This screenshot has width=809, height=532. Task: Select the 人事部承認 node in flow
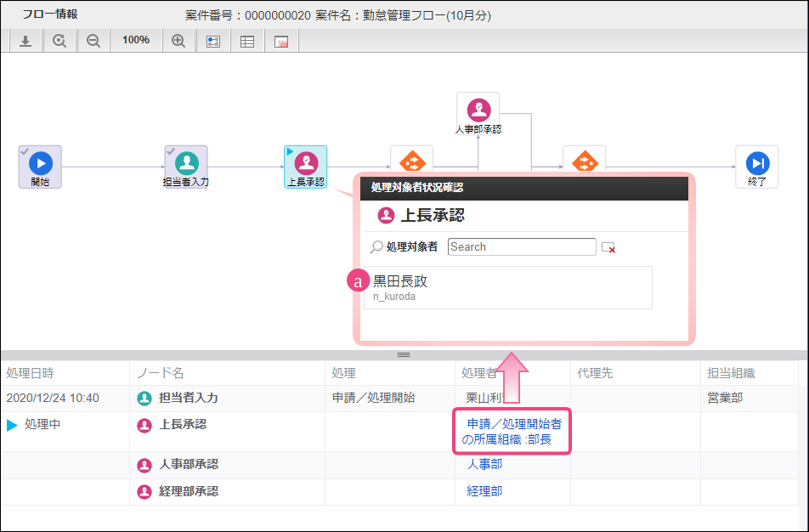(x=478, y=114)
